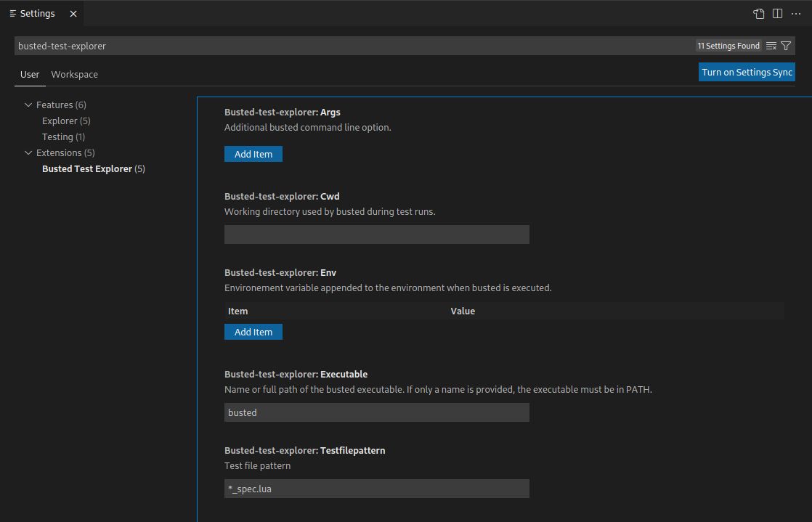Clear the settings search input icon
The width and height of the screenshot is (812, 522).
771,46
